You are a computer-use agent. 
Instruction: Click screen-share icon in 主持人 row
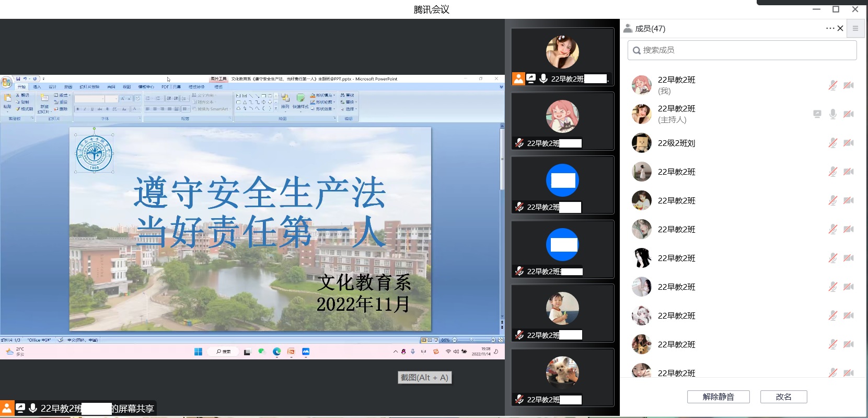coord(817,114)
